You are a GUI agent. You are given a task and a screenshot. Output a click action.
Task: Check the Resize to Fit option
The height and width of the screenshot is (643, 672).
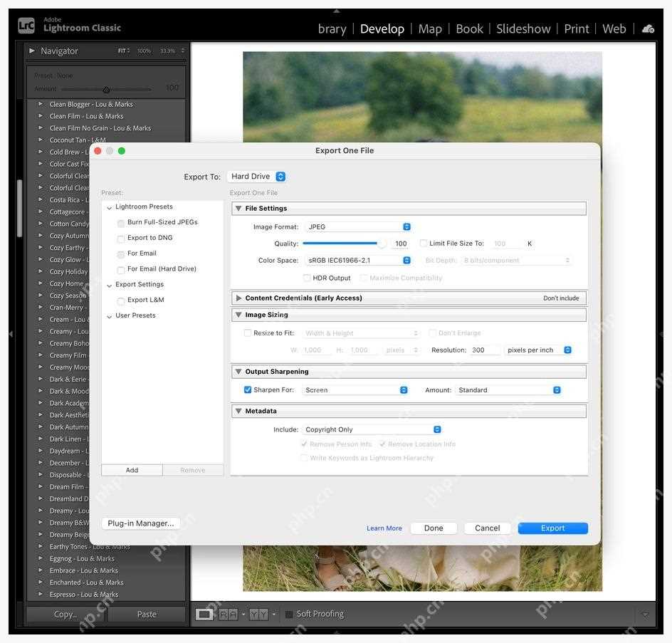[x=247, y=333]
